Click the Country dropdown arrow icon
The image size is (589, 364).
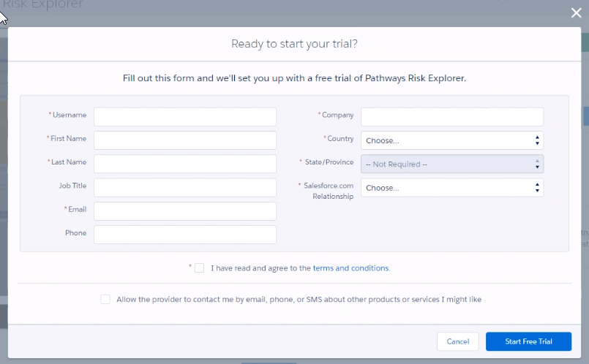tap(538, 140)
